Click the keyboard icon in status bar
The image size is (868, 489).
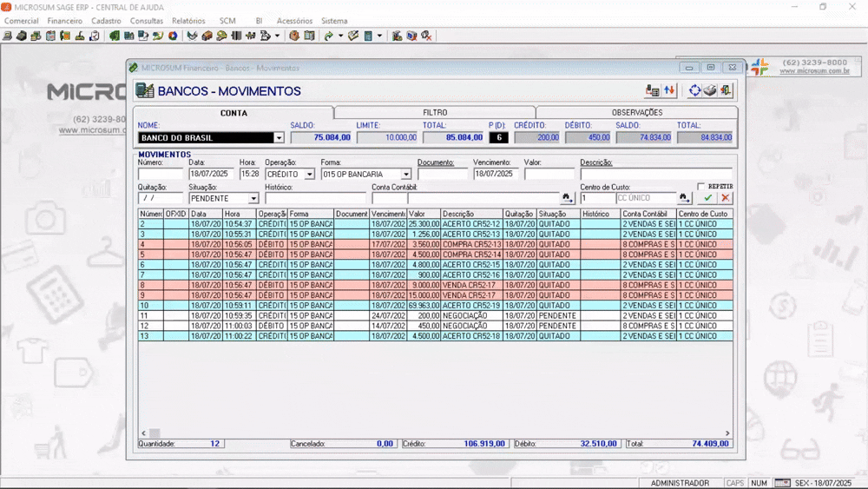pos(782,483)
